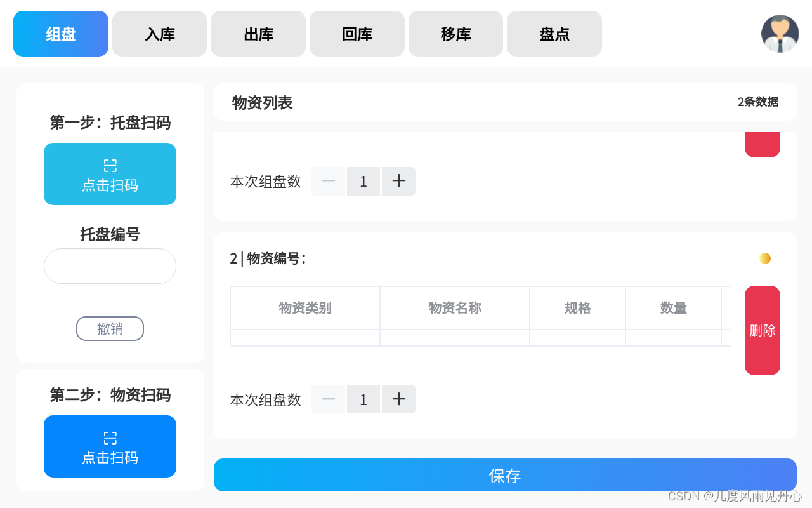This screenshot has height=508, width=812.
Task: Switch to the 入库 tab
Action: (x=160, y=34)
